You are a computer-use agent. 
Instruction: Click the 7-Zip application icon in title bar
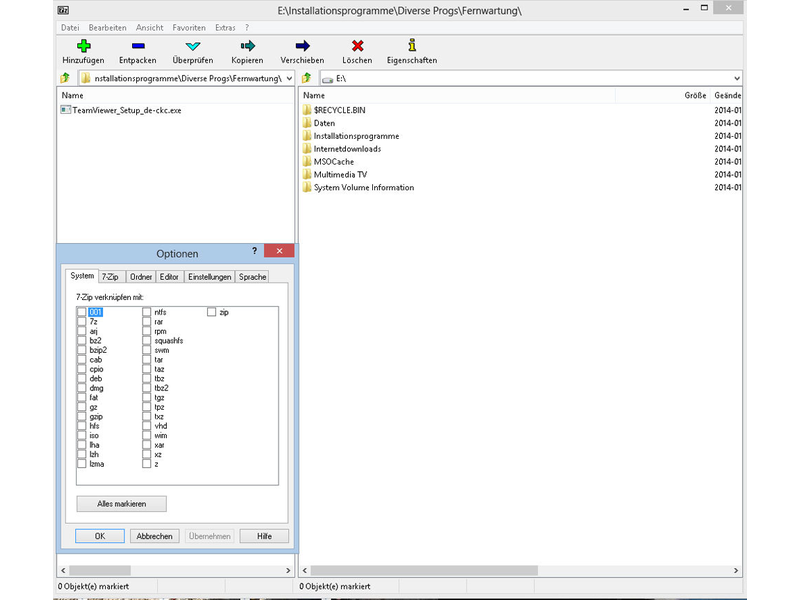pyautogui.click(x=63, y=10)
